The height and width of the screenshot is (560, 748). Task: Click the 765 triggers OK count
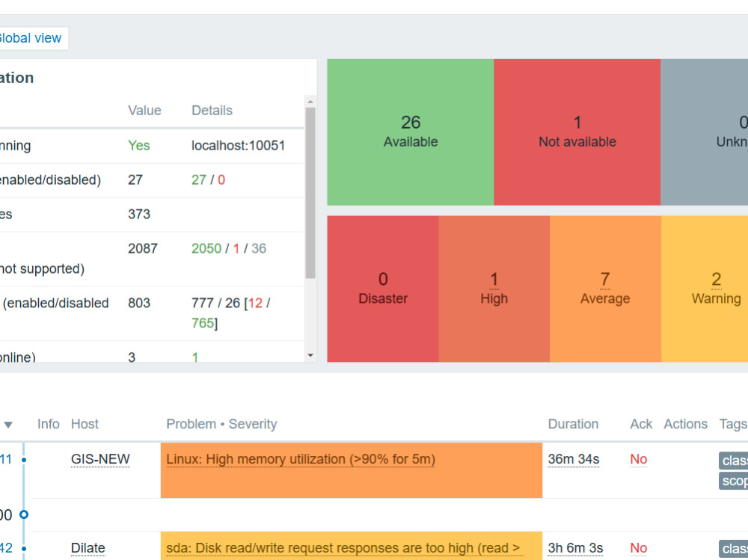tap(202, 324)
